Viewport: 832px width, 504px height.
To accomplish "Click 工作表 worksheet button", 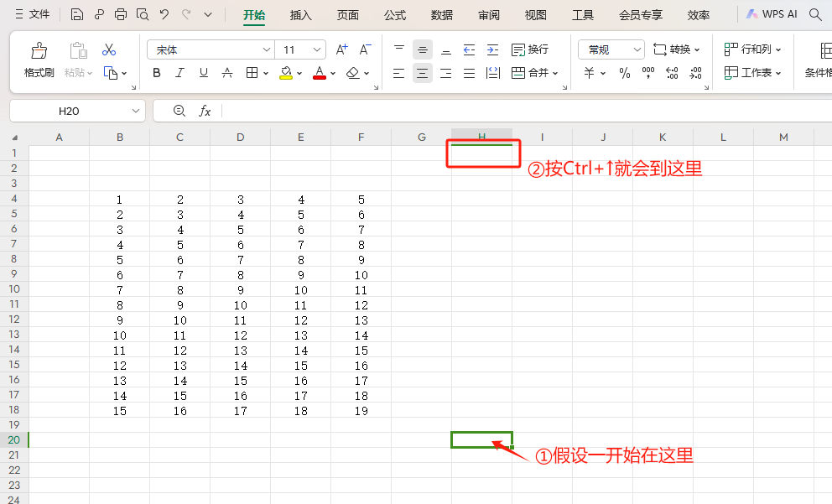I will pyautogui.click(x=753, y=73).
